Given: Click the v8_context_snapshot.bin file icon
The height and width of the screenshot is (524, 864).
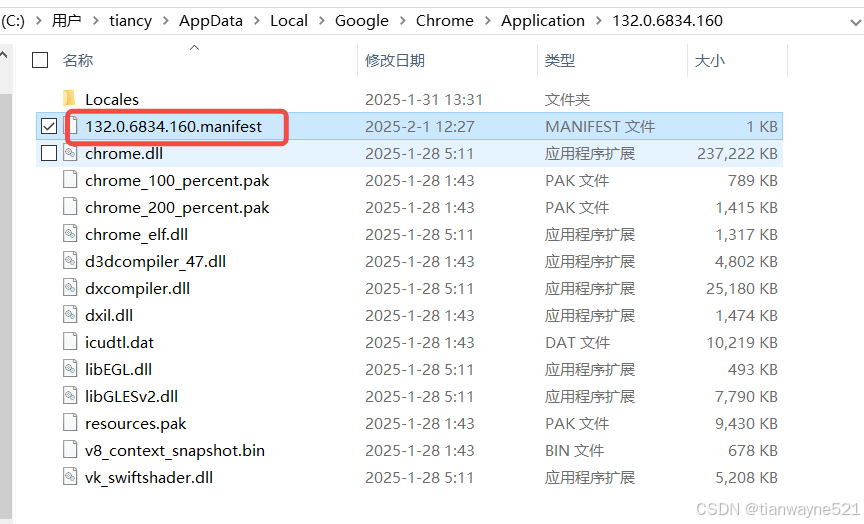Looking at the screenshot, I should pos(70,450).
